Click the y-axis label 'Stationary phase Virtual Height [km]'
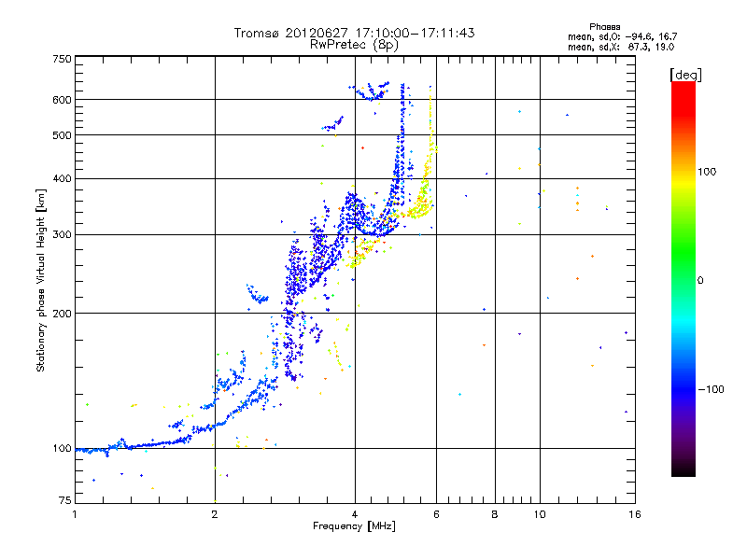Image resolution: width=747 pixels, height=560 pixels. point(40,280)
